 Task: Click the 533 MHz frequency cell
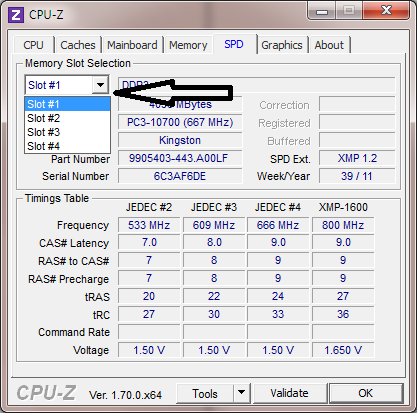click(149, 225)
